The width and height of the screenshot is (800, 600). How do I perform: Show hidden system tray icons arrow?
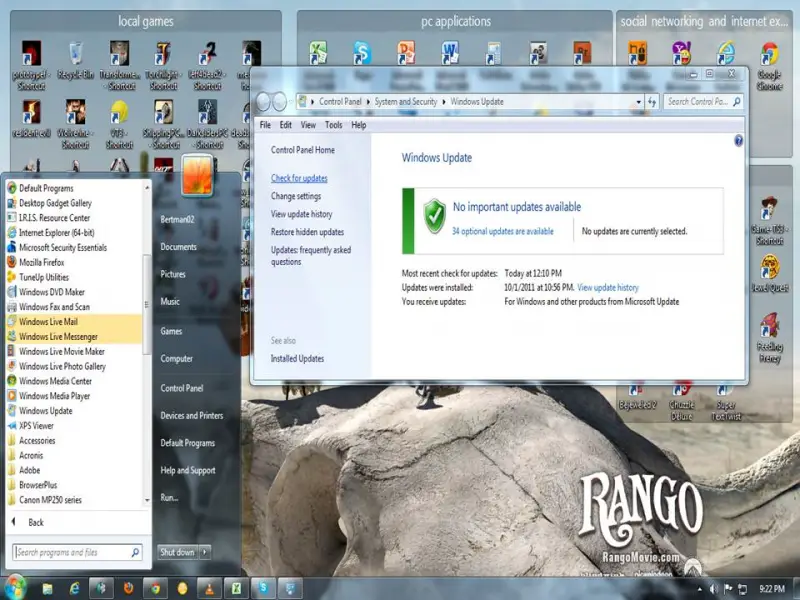(x=699, y=589)
